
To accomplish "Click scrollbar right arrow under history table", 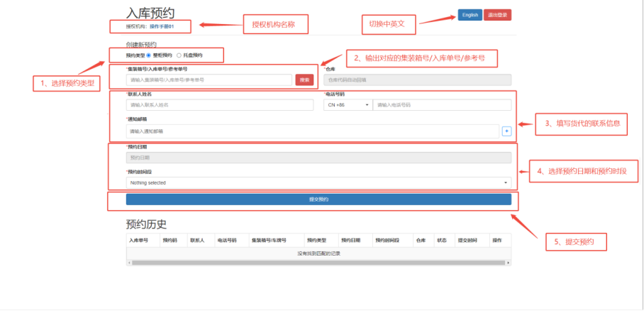I will tap(508, 263).
